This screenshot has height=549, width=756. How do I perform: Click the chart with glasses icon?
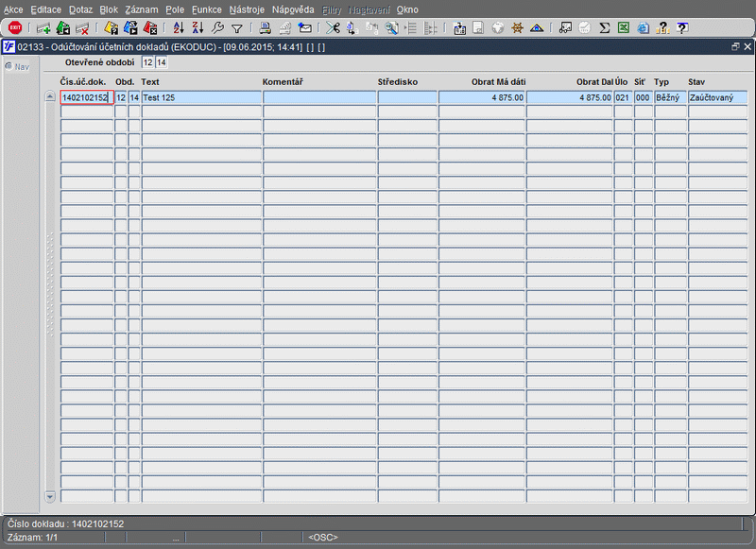pos(565,28)
